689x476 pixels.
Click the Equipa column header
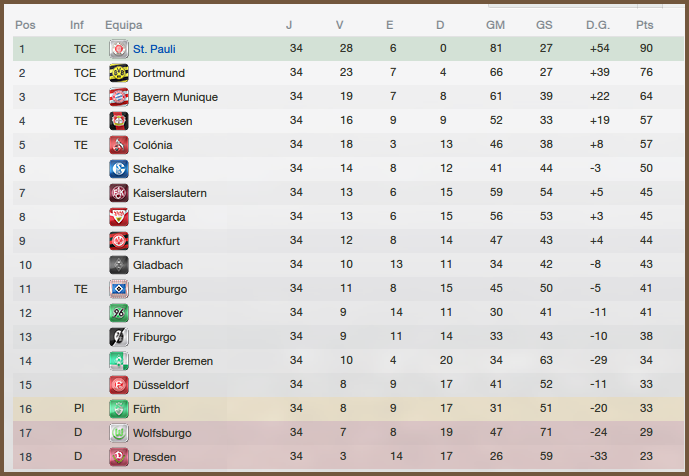click(x=123, y=24)
